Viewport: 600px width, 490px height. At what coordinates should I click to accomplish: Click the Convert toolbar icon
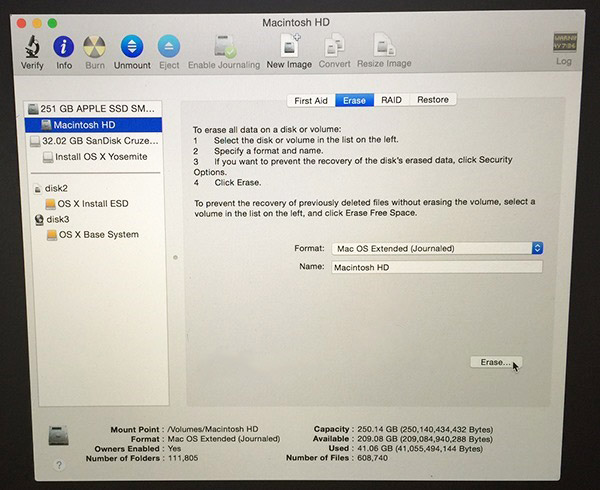tap(334, 46)
